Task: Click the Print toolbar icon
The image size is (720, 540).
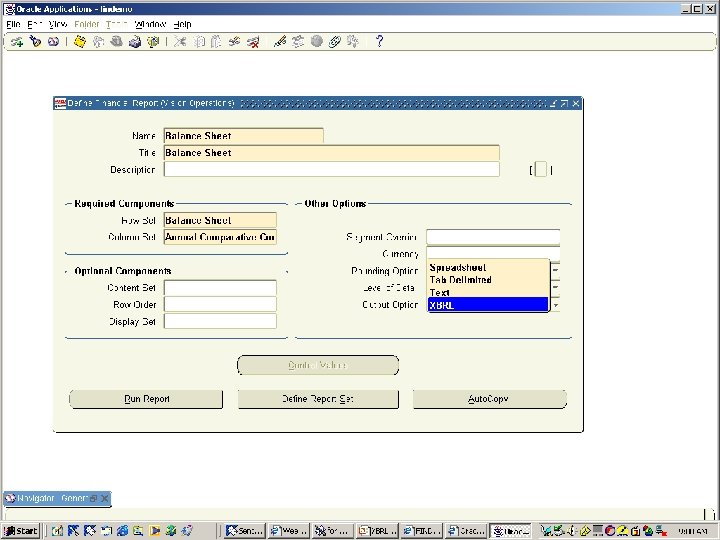Action: (x=135, y=42)
